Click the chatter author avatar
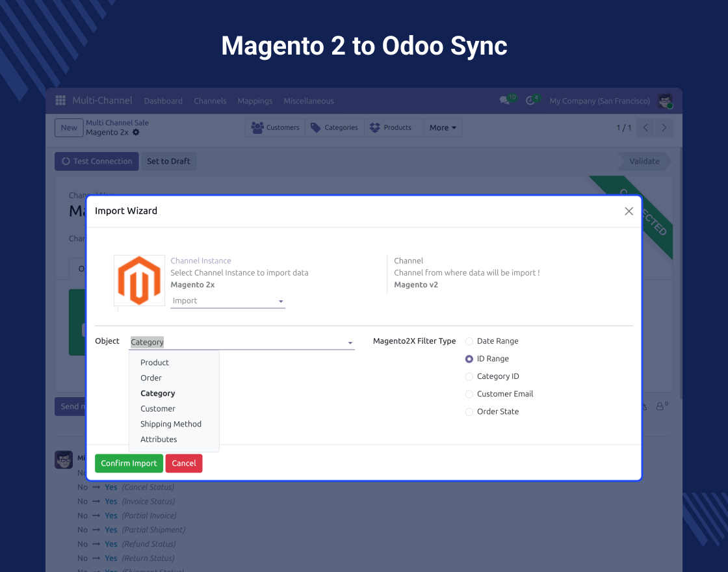 [64, 460]
